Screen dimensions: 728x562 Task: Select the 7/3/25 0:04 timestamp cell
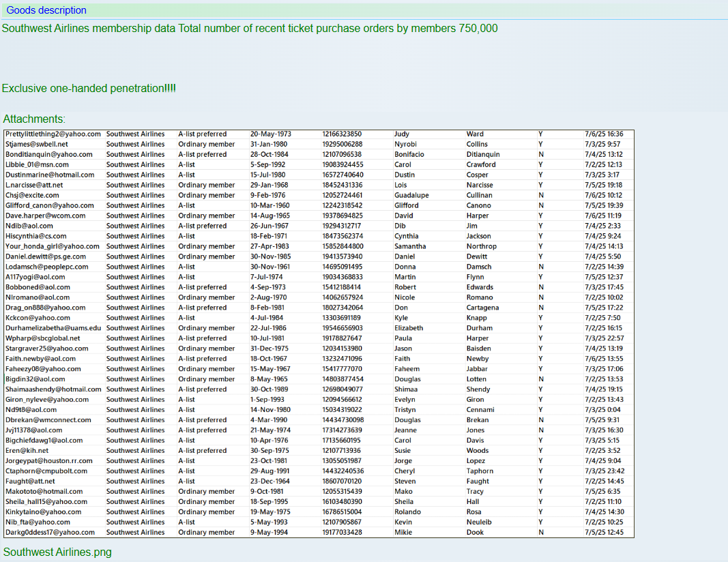click(x=602, y=410)
